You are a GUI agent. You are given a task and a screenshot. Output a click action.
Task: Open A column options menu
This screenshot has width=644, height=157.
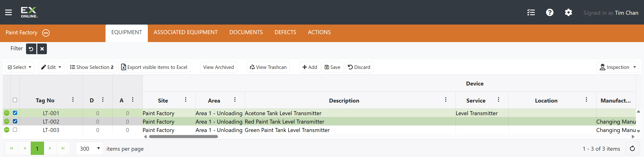tap(132, 100)
